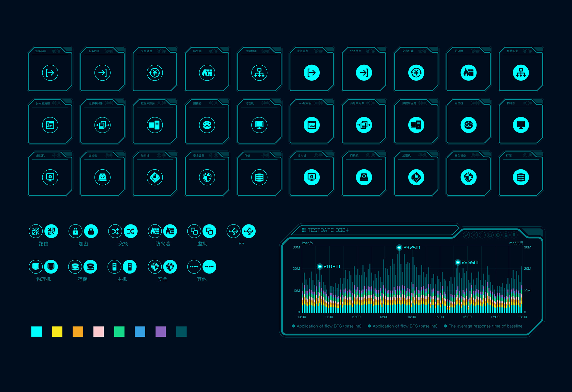Click the outlined 业务终点 exit-arrow icon
The image size is (572, 392).
[x=102, y=73]
